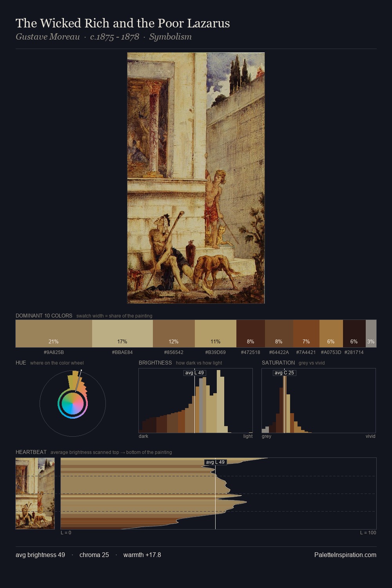Screen dimensions: 392x588
Task: Click the BRIGHTNESS section heading
Action: 155,363
